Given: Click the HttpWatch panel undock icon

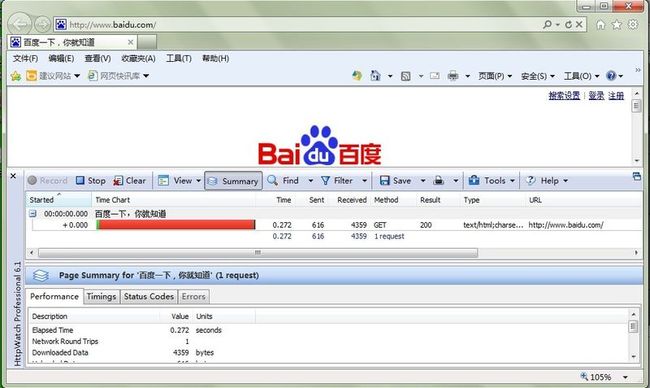Looking at the screenshot, I should pyautogui.click(x=637, y=177).
